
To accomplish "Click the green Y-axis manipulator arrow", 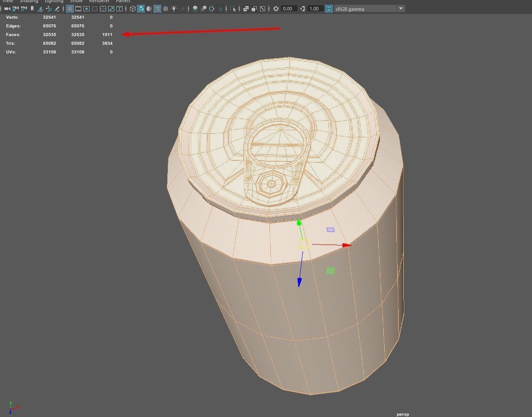I will (x=299, y=223).
